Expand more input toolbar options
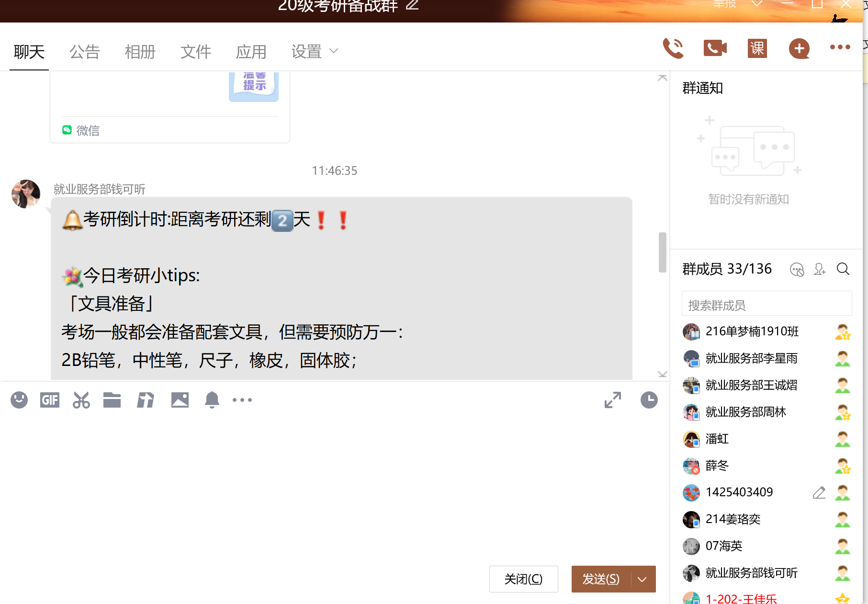This screenshot has height=604, width=868. click(x=242, y=400)
